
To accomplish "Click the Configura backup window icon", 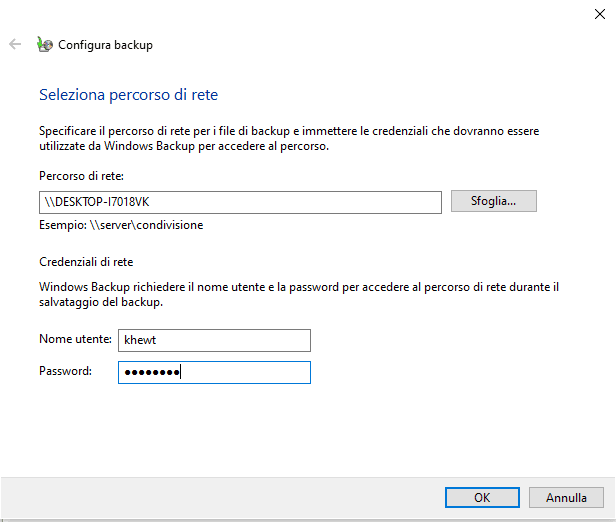I will (44, 45).
